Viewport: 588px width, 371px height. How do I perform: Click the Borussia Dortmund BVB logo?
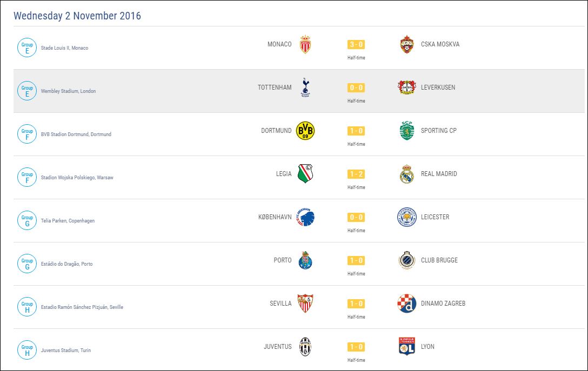point(305,131)
